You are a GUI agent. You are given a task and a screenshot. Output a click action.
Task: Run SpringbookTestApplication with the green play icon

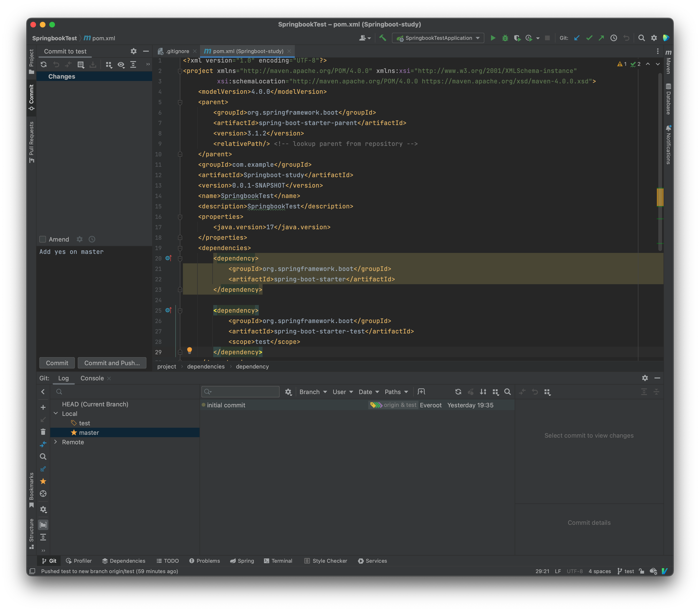493,38
